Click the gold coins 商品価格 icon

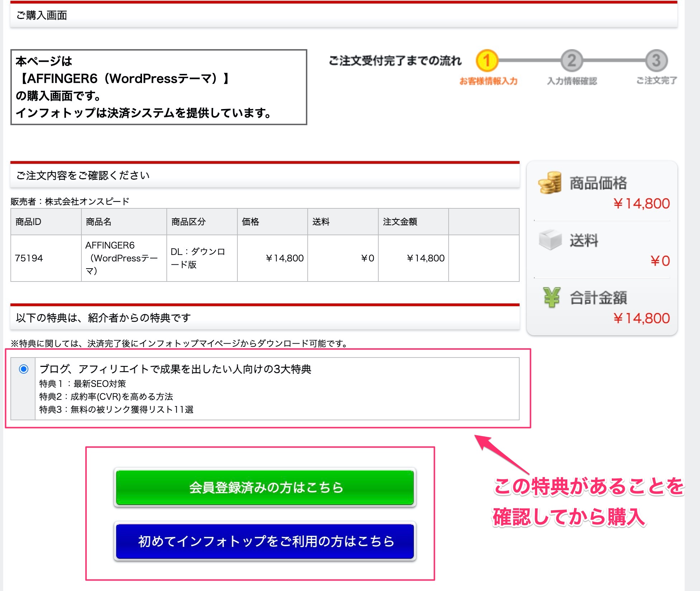(550, 183)
